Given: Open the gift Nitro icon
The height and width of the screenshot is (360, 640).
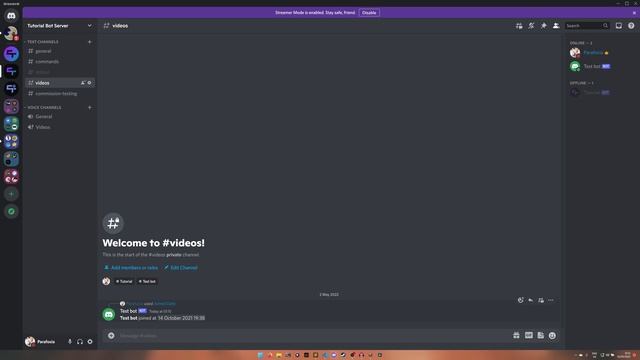Looking at the screenshot, I should pos(516,336).
